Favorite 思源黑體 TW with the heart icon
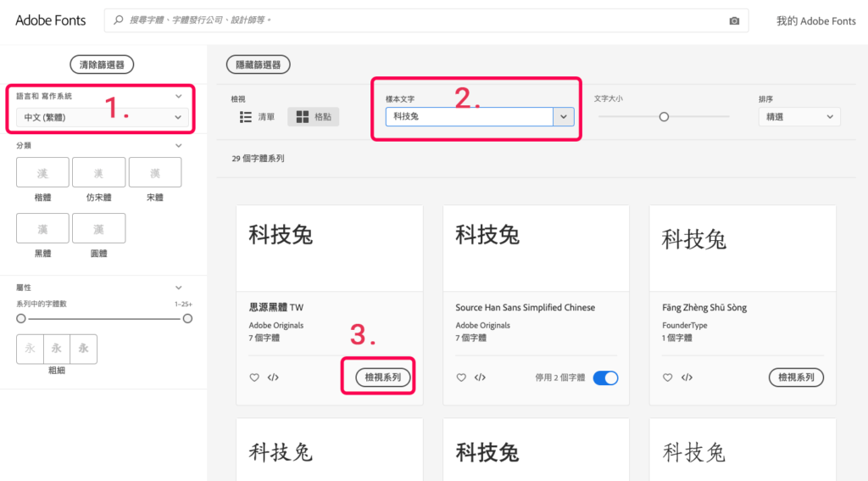The image size is (868, 481). point(254,378)
